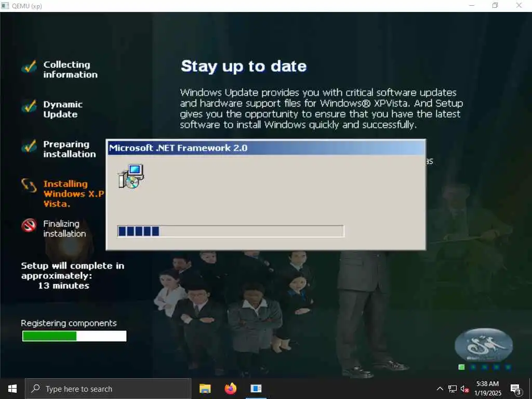The height and width of the screenshot is (399, 532).
Task: Click the "Registering components" status label
Action: coord(69,323)
